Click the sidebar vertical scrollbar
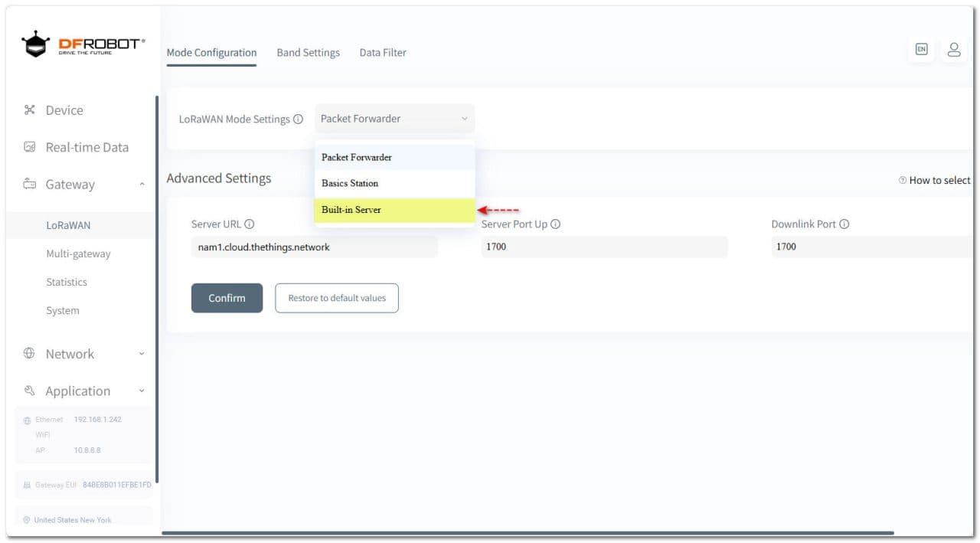Image resolution: width=980 pixels, height=543 pixels. [x=157, y=289]
